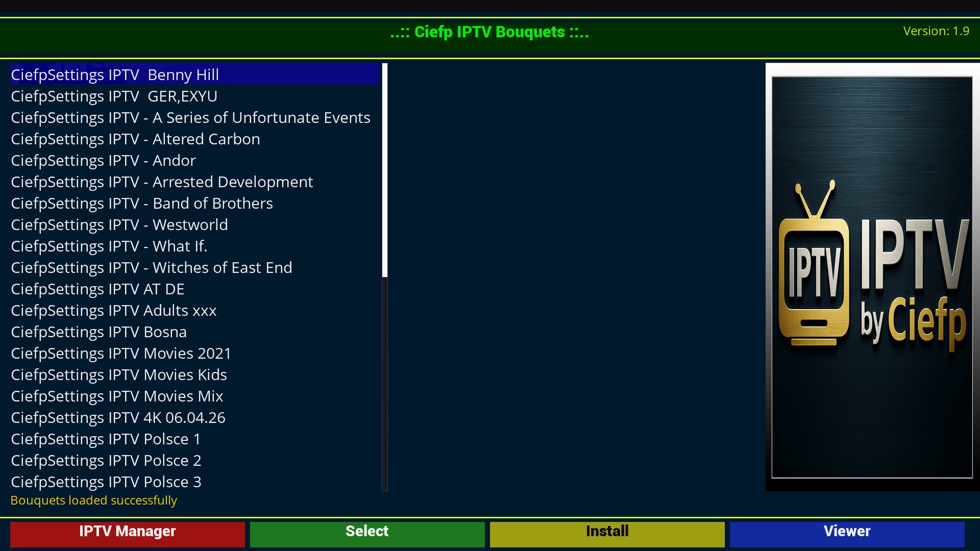Open the red IPTV Manager button

point(128,534)
